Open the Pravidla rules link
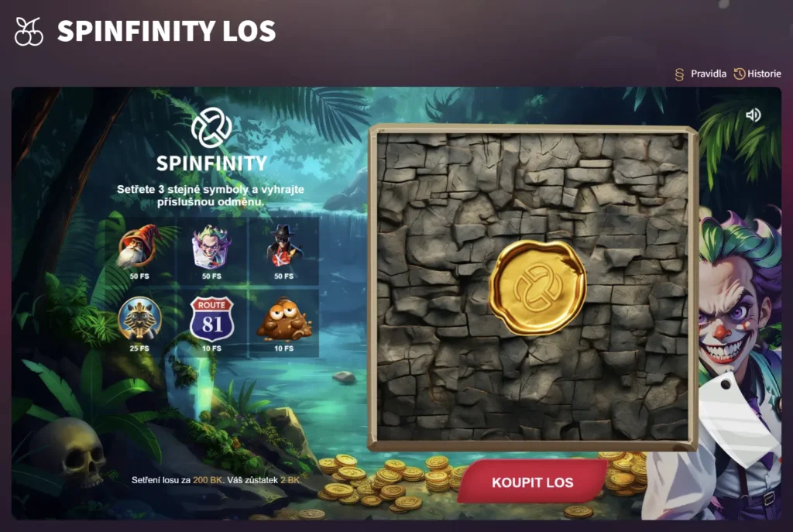Image resolution: width=793 pixels, height=532 pixels. point(708,74)
